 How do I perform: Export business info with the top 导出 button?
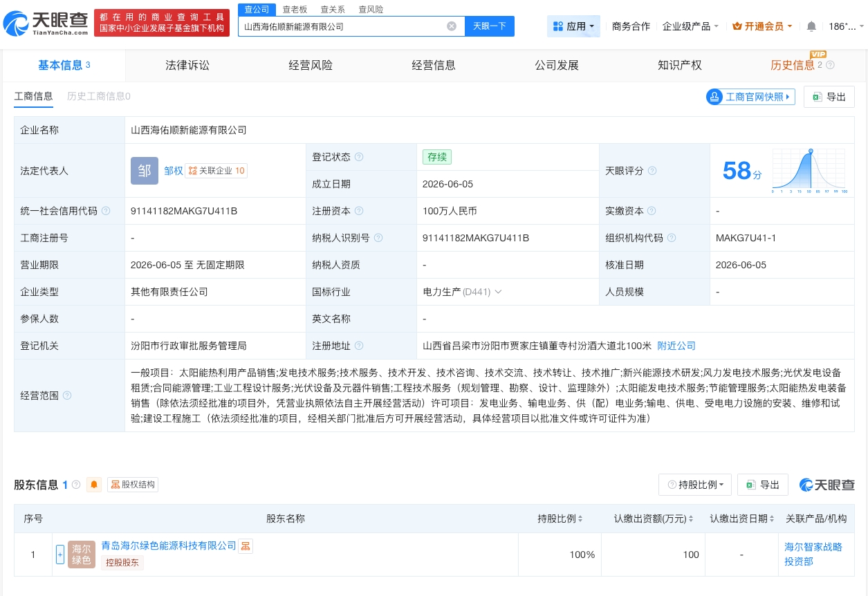click(x=829, y=97)
